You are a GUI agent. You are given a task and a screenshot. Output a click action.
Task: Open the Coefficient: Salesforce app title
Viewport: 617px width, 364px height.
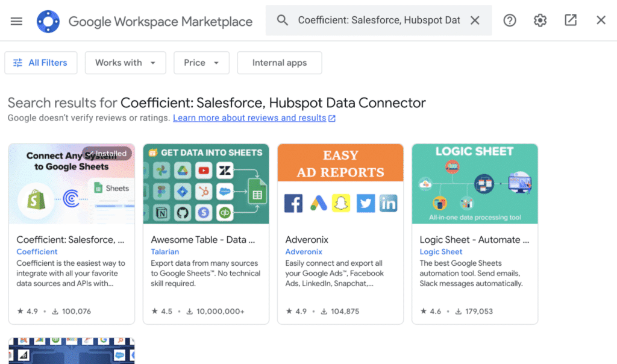tap(70, 240)
